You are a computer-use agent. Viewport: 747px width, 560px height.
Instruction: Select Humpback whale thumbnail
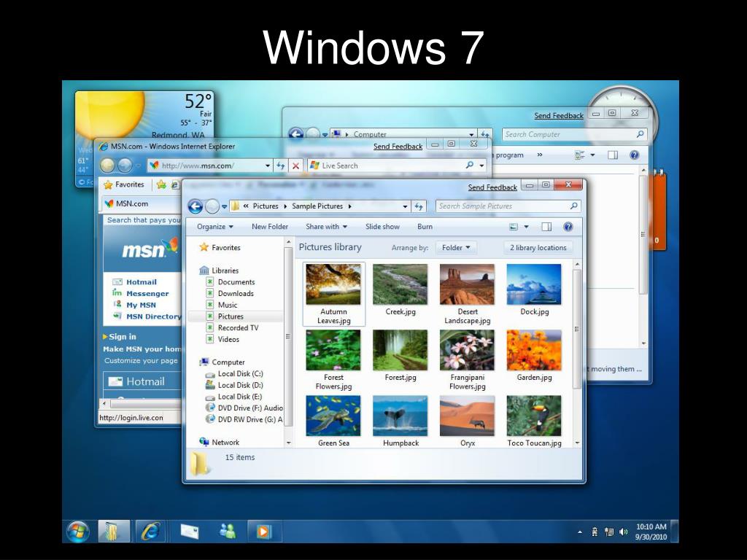pos(400,416)
